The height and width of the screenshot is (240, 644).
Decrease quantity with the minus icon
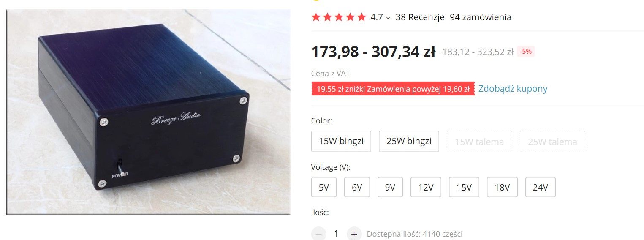pos(318,234)
